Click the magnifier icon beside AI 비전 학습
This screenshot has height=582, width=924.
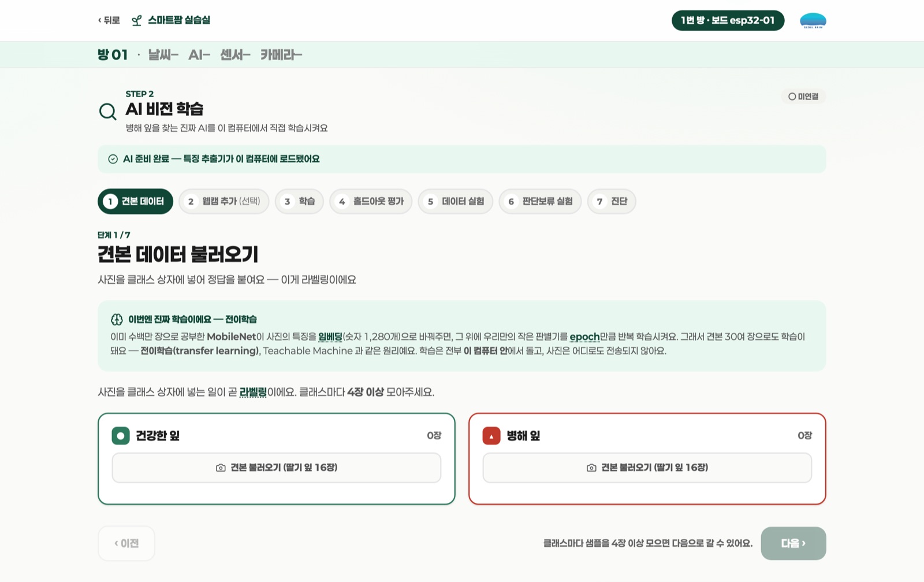(x=107, y=111)
